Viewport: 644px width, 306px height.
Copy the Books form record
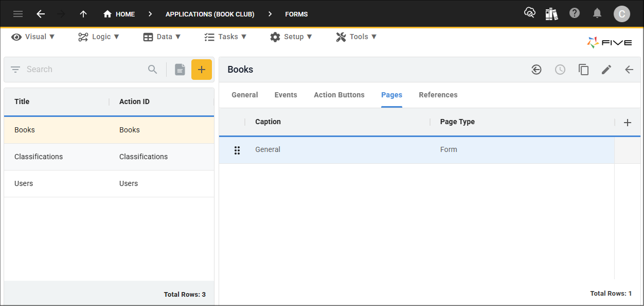click(x=583, y=70)
